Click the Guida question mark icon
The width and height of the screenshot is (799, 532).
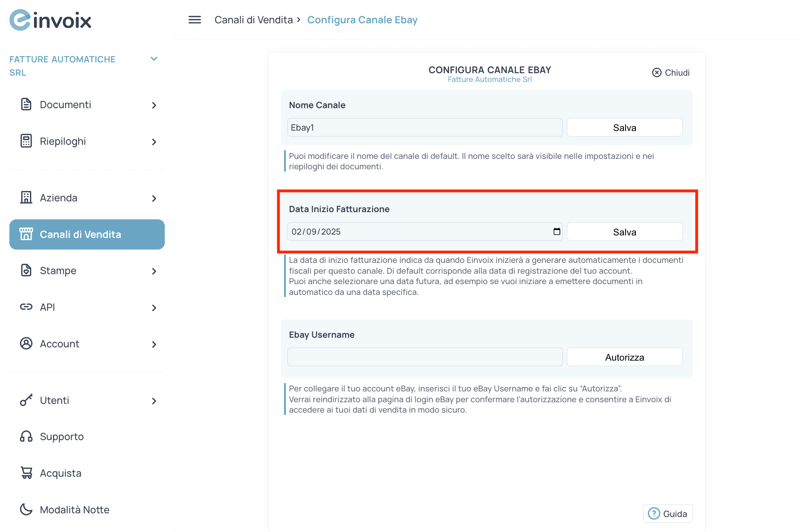pos(654,513)
